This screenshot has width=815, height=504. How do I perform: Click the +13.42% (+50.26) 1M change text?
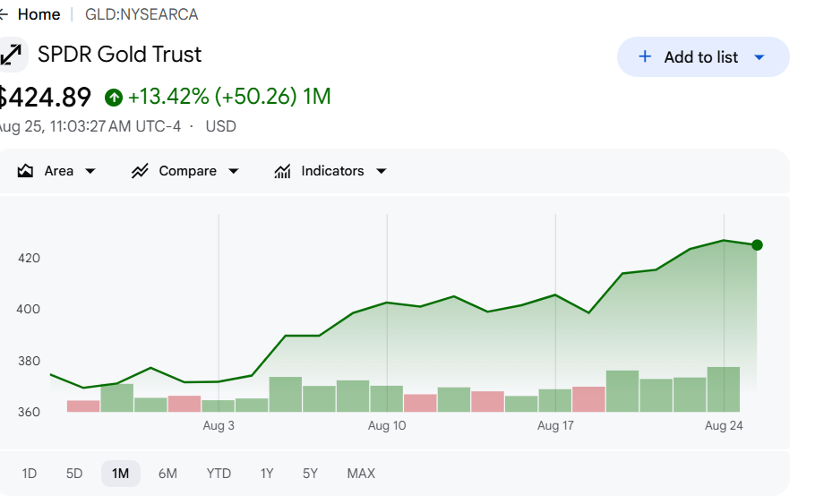229,97
